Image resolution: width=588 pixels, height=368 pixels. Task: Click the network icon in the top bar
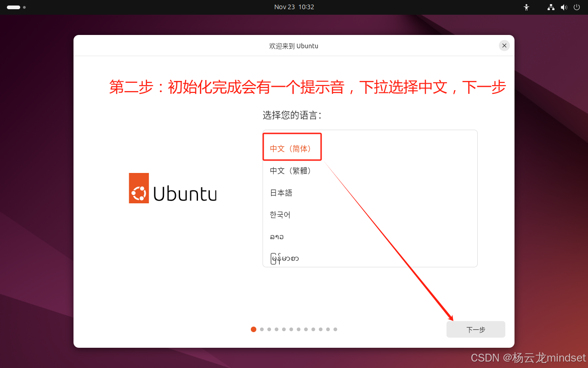tap(550, 7)
